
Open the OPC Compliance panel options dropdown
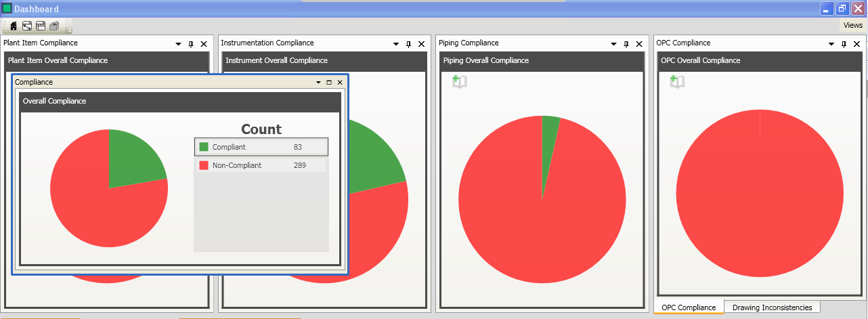coord(831,44)
